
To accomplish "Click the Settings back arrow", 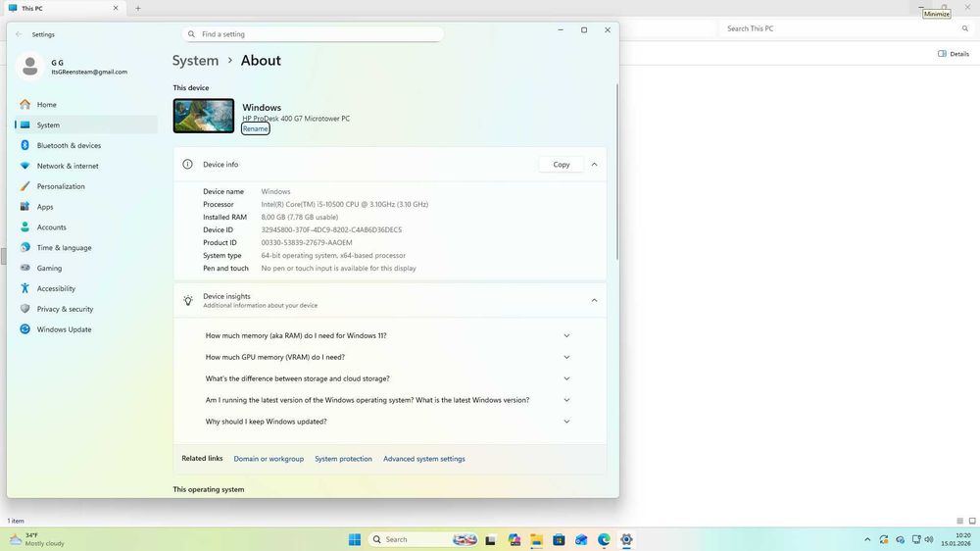I will [x=19, y=34].
